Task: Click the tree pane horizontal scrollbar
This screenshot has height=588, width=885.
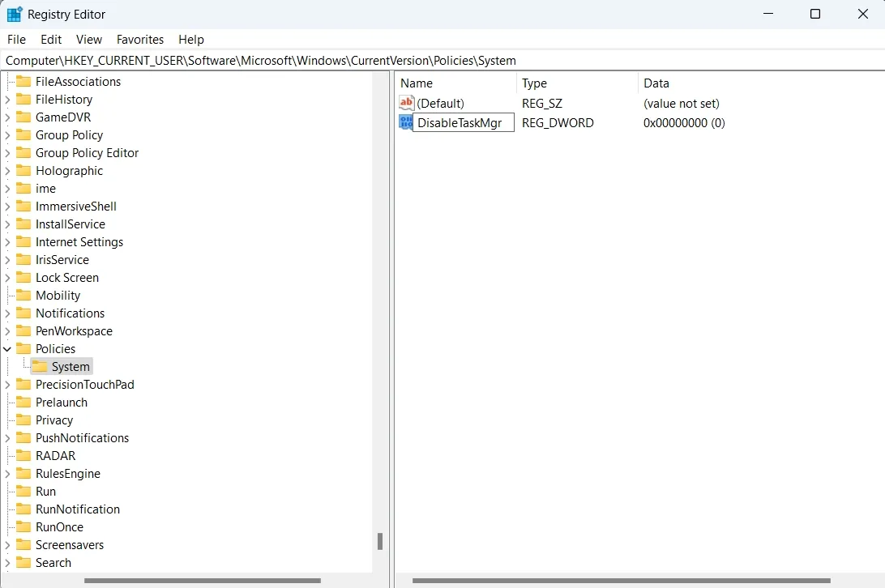Action: pos(203,580)
